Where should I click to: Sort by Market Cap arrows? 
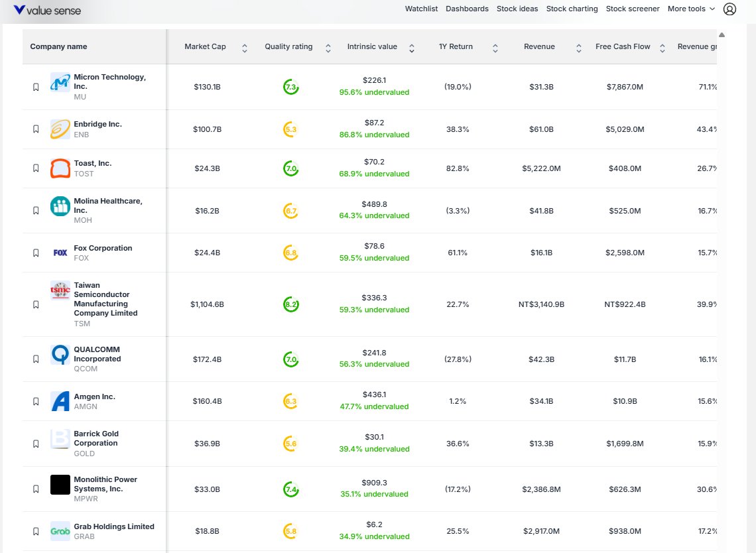click(245, 48)
